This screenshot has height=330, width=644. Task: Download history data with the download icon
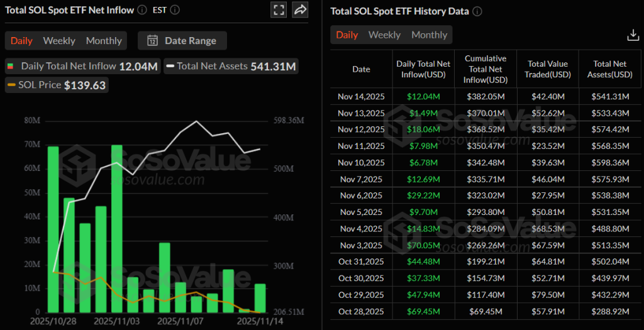coord(633,35)
